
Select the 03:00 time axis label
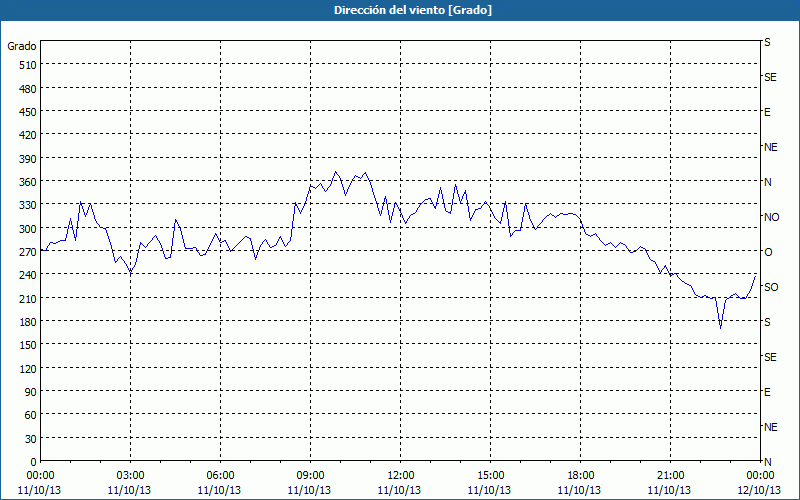point(130,476)
